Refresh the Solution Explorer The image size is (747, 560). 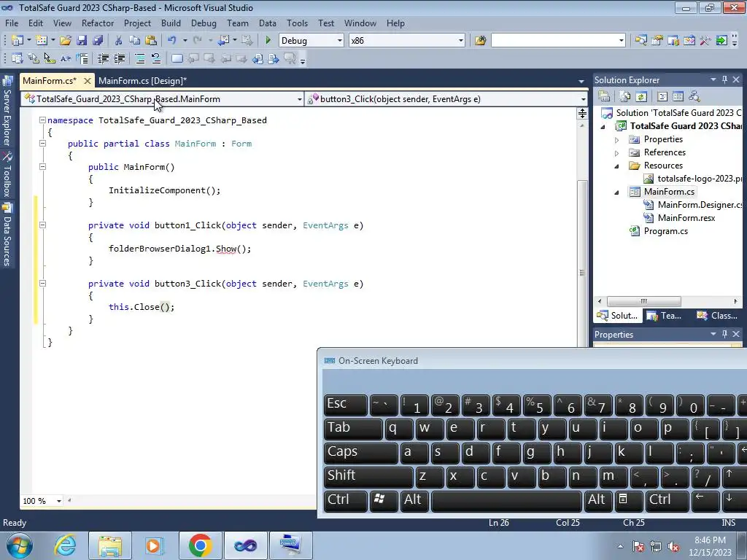(x=641, y=97)
